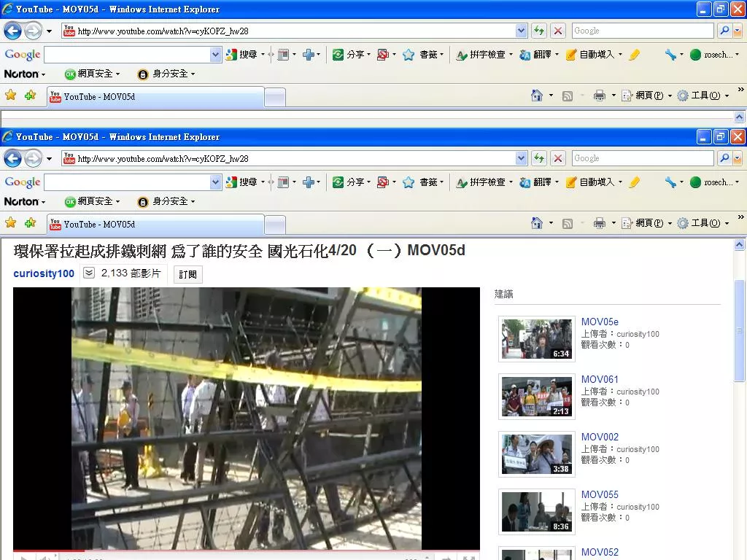Expand Google toolbar search box dropdown, front window
Image resolution: width=747 pixels, height=560 pixels.
pyautogui.click(x=215, y=182)
